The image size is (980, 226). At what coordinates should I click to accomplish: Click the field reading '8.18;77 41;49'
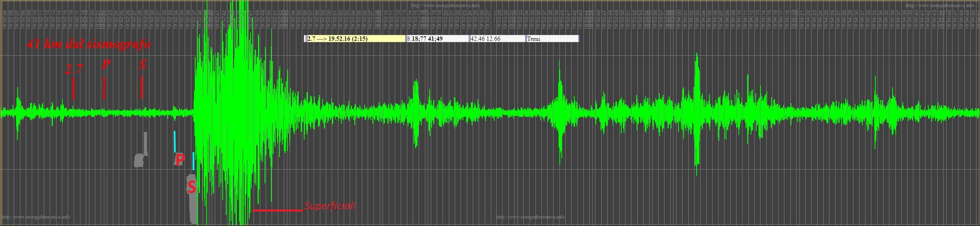[438, 39]
